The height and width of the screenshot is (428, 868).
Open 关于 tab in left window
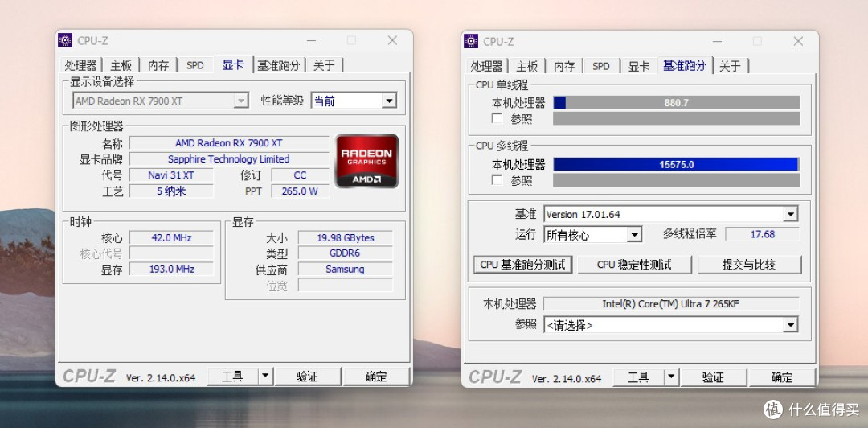tap(325, 65)
